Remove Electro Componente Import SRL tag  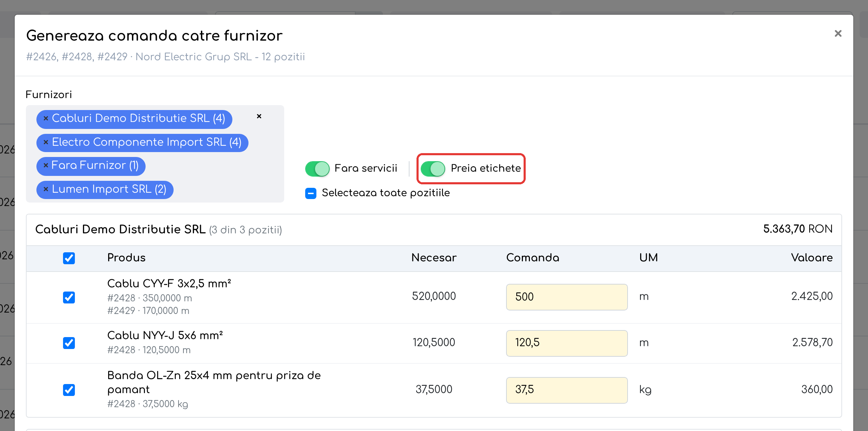pos(45,142)
